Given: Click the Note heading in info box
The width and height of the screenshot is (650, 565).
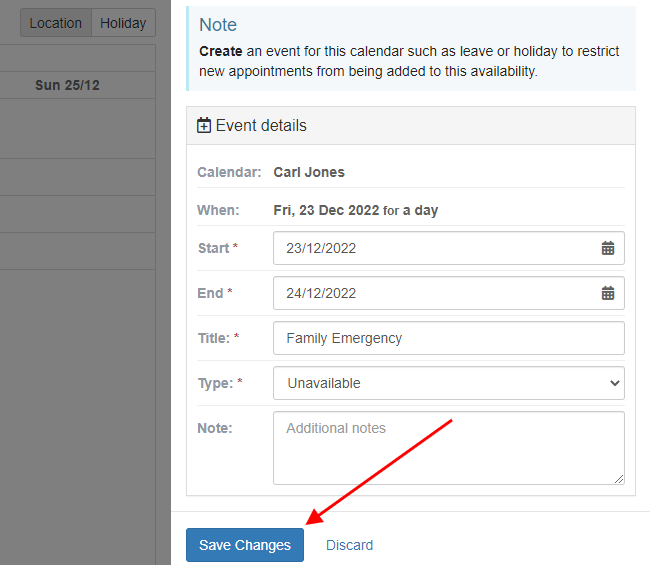Looking at the screenshot, I should pos(218,25).
